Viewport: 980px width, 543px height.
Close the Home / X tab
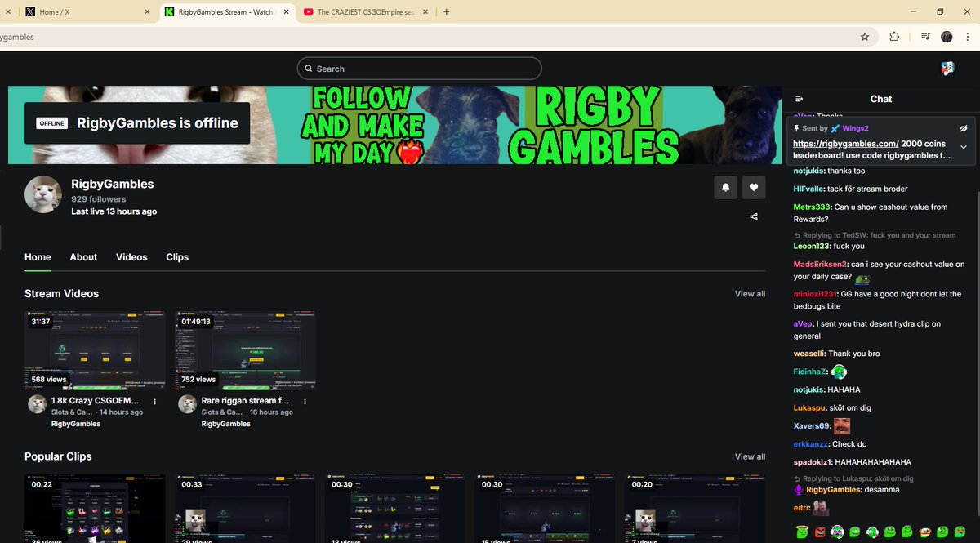coord(145,11)
